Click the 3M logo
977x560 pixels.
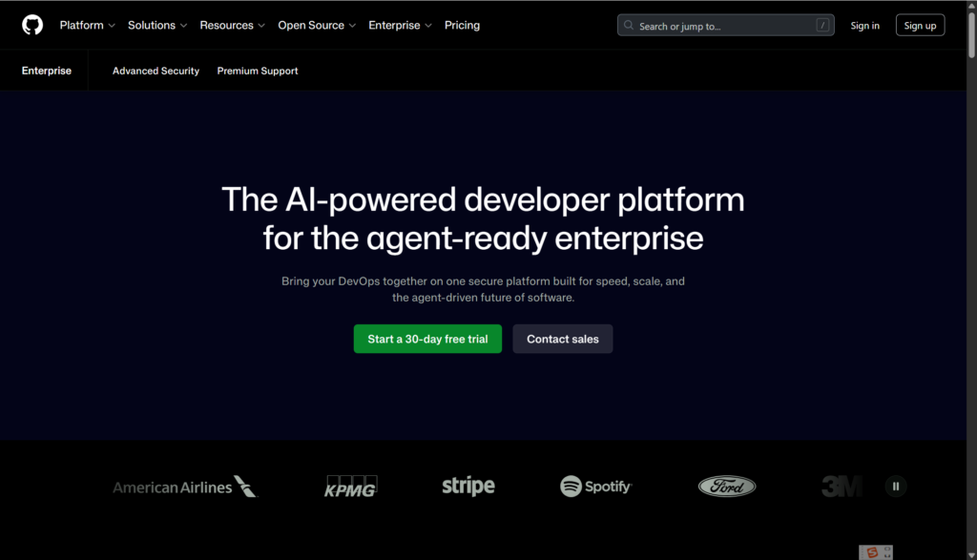(x=842, y=487)
